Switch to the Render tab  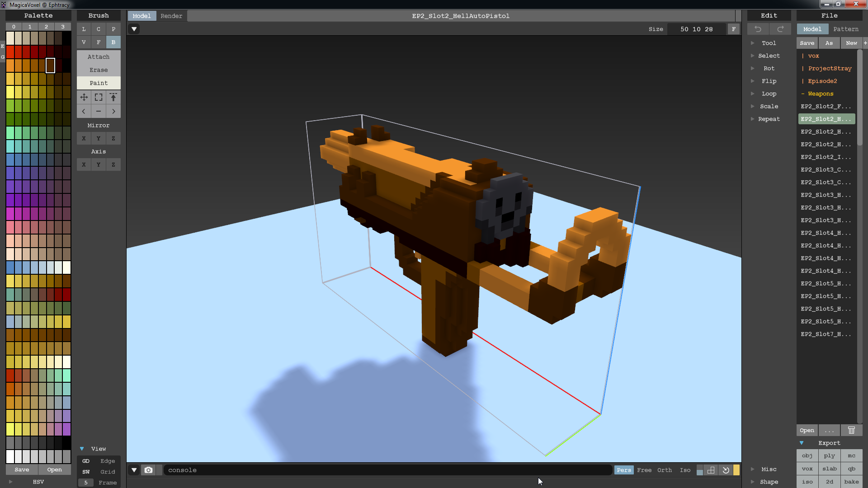tap(171, 15)
